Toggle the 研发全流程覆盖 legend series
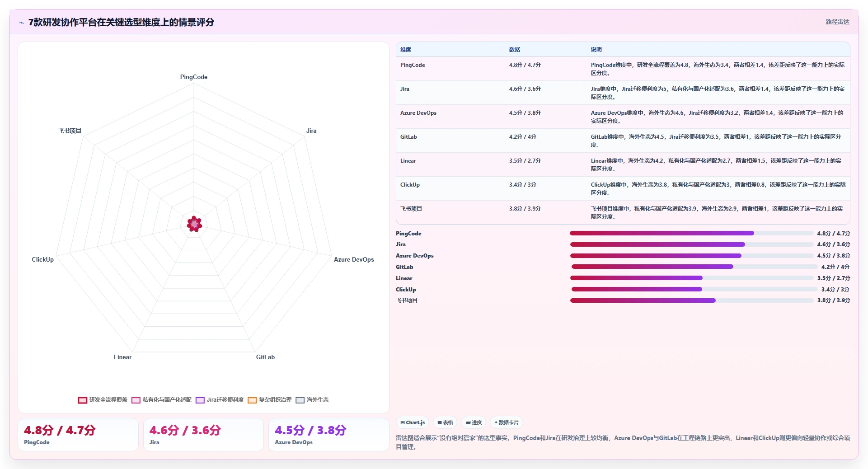Image resolution: width=868 pixels, height=469 pixels. [103, 400]
